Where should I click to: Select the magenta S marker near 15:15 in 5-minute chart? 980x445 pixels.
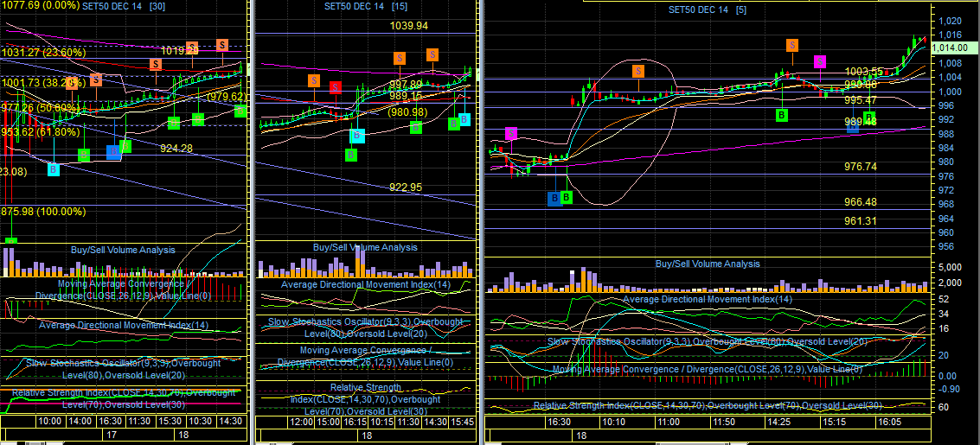tap(820, 61)
